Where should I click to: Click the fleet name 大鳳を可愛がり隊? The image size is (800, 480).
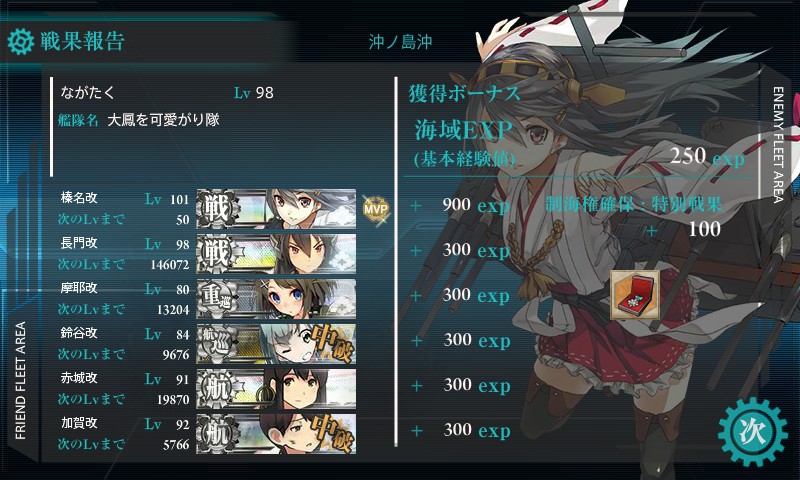[x=163, y=120]
